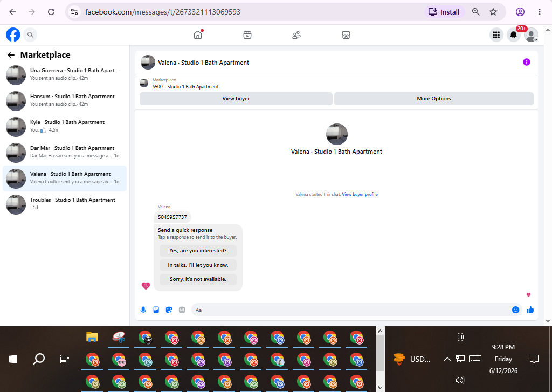
Task: Click the back arrow beside Marketplace heading
Action: 11,55
